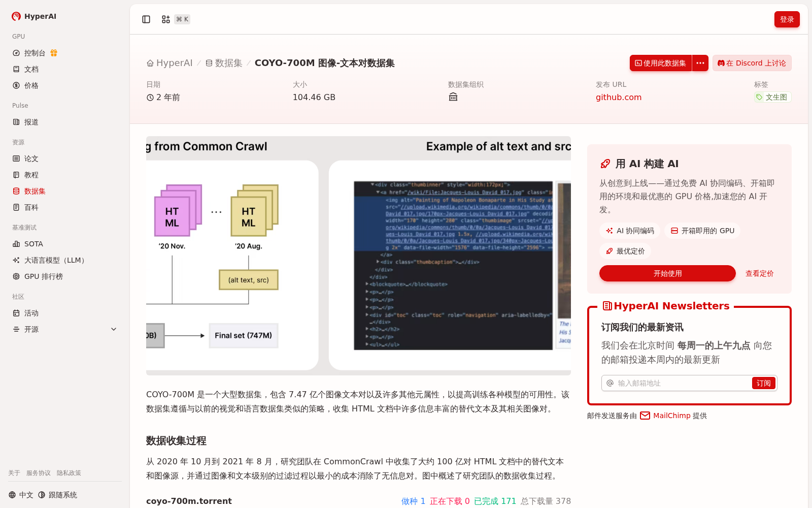
Task: Focus the 输入邮箱地址 email field
Action: pyautogui.click(x=683, y=383)
